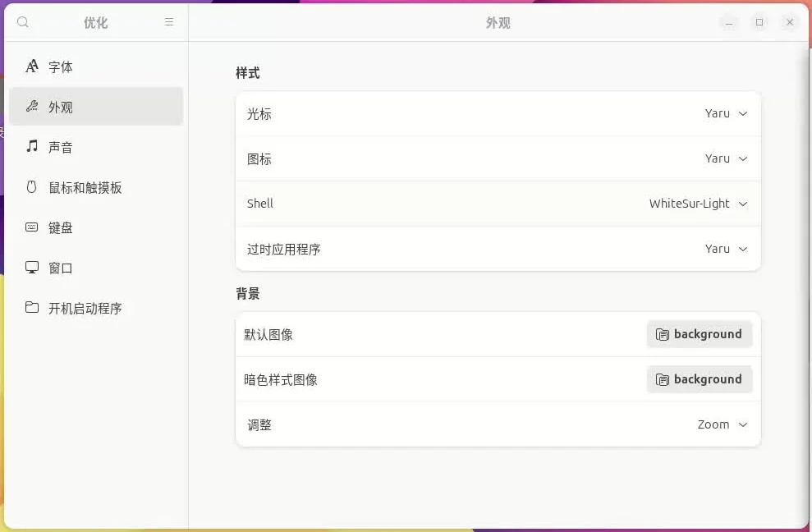812x532 pixels.
Task: Click the 默认图像 background file button
Action: tap(700, 334)
